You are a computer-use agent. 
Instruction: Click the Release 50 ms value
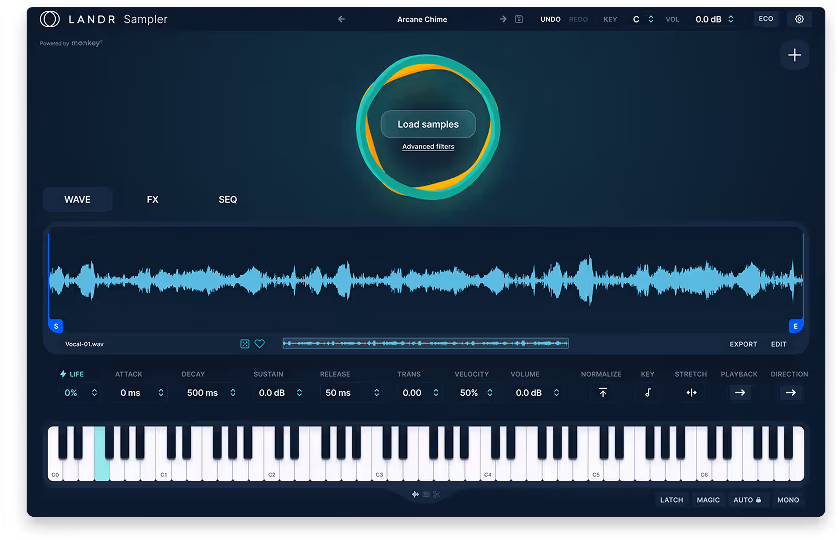click(x=338, y=393)
